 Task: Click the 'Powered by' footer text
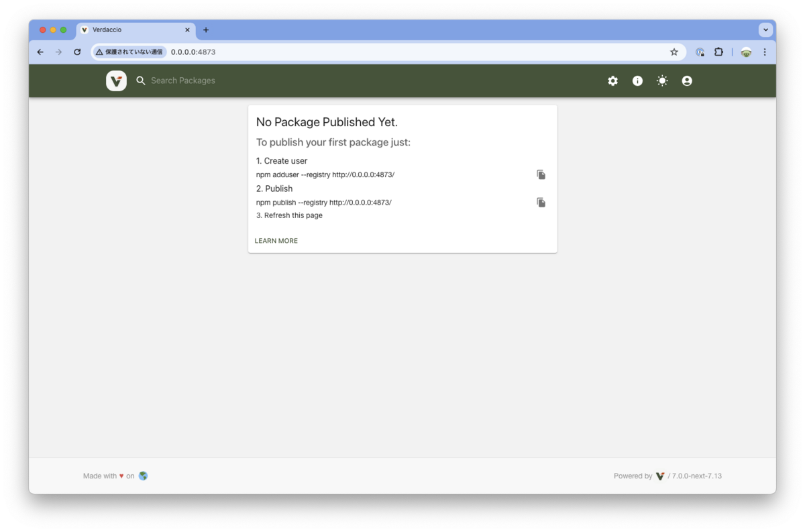coord(633,476)
